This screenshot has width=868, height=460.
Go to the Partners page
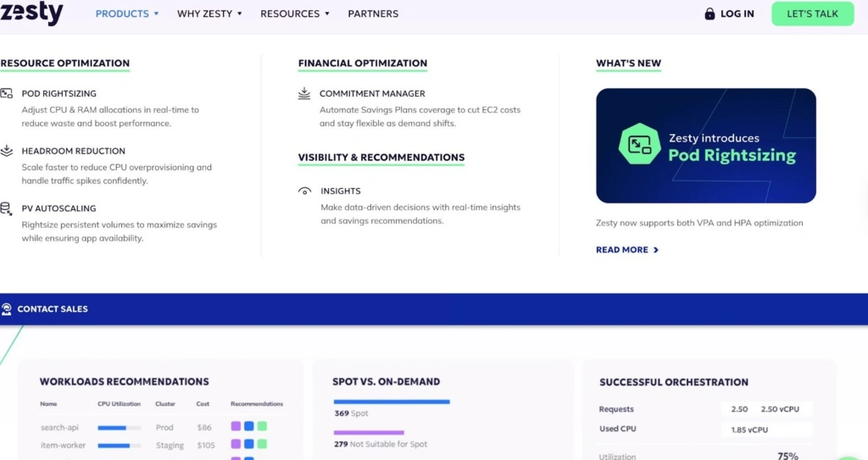coord(373,14)
